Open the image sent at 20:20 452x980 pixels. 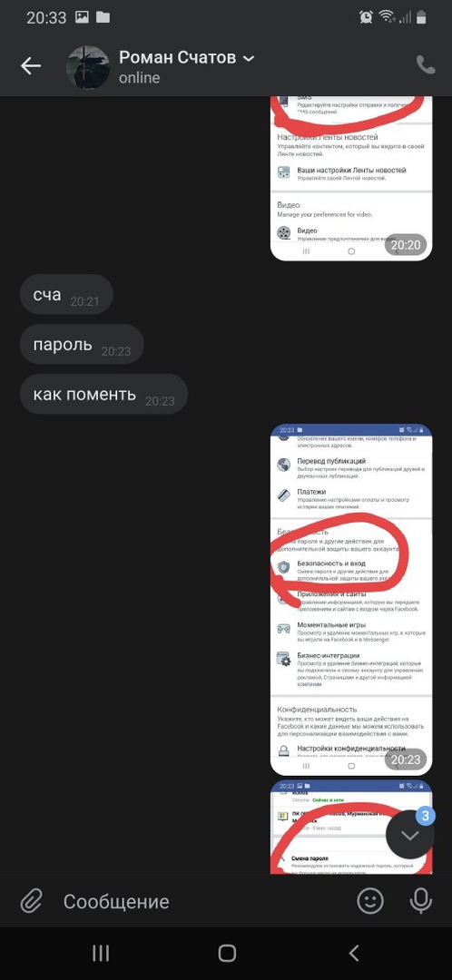[351, 179]
